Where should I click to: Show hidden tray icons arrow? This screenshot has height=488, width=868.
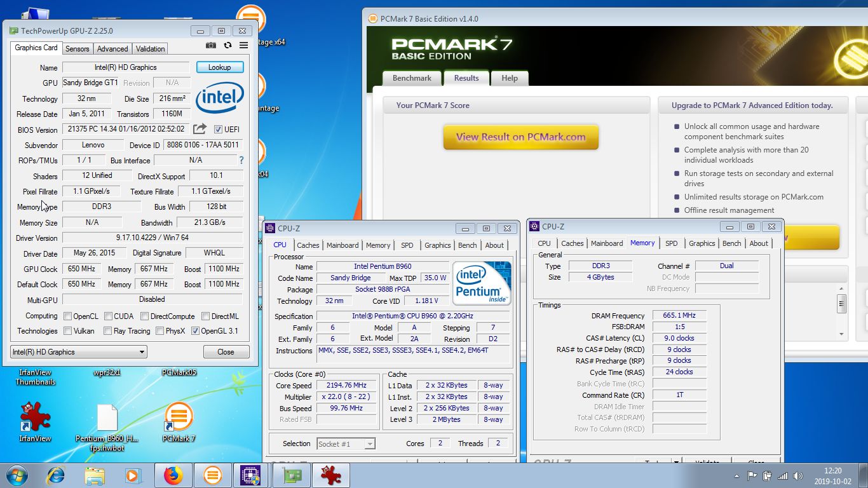coord(736,476)
